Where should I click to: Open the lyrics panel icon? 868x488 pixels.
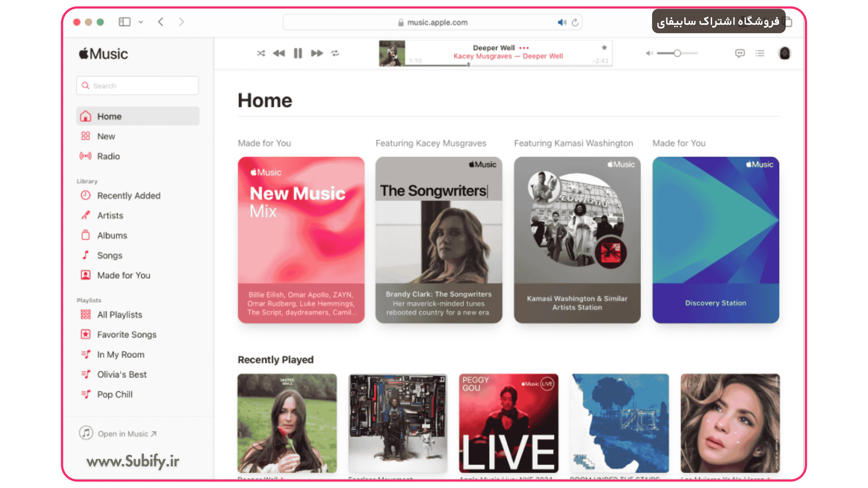(740, 53)
